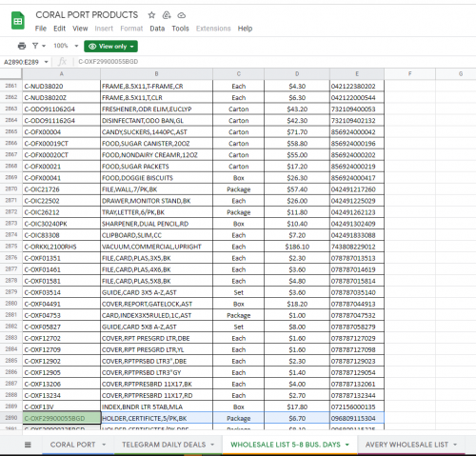Open the View menu
The width and height of the screenshot is (476, 456).
(80, 29)
